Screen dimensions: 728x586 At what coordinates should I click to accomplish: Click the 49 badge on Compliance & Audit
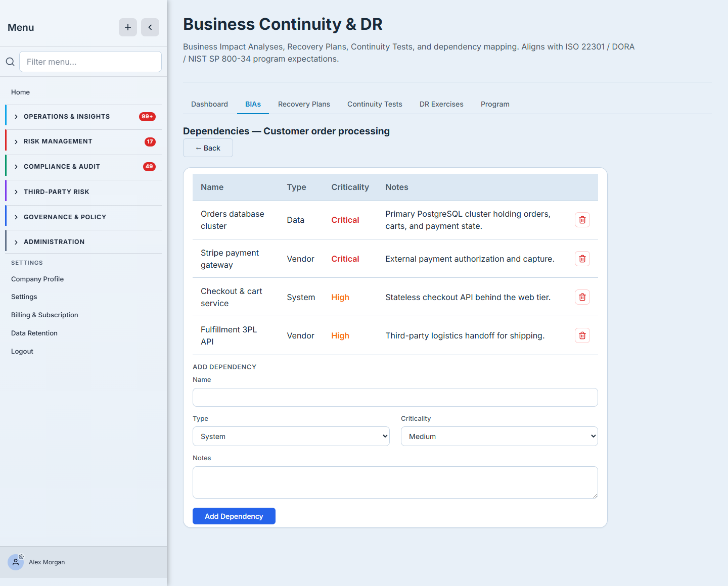149,167
